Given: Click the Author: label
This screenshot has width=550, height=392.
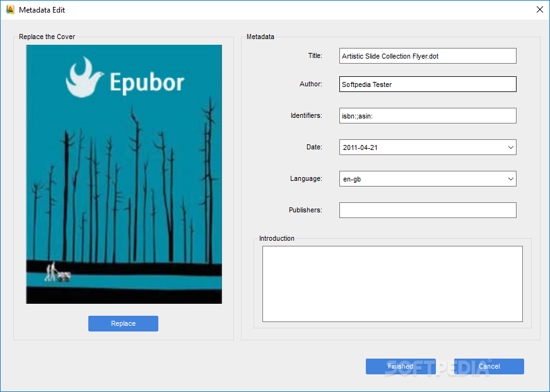Looking at the screenshot, I should (x=311, y=84).
